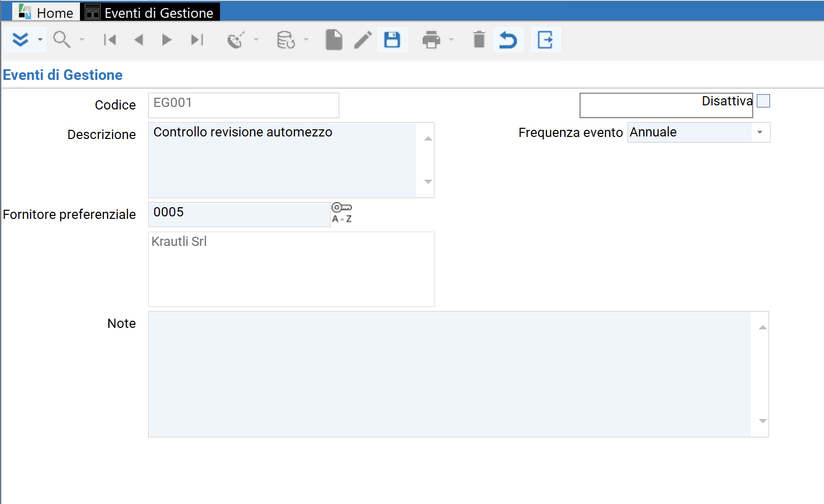The image size is (824, 504).
Task: Click the printer icon
Action: (431, 40)
